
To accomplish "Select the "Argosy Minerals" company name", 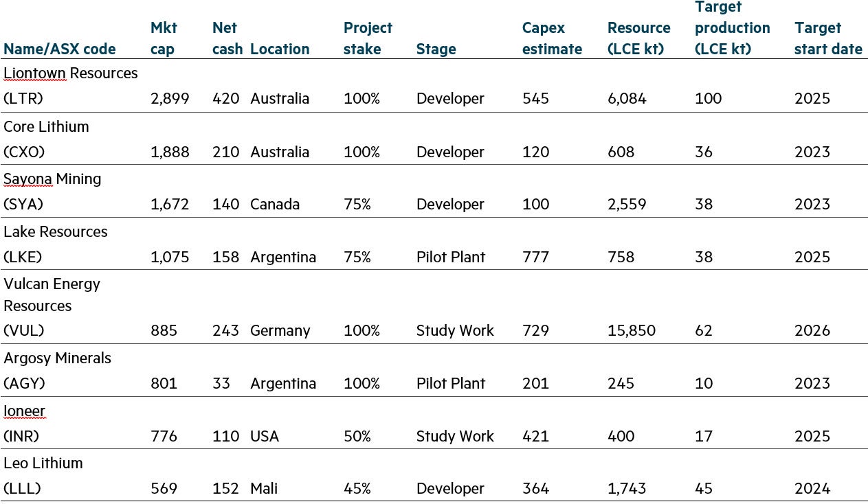I will coord(57,358).
